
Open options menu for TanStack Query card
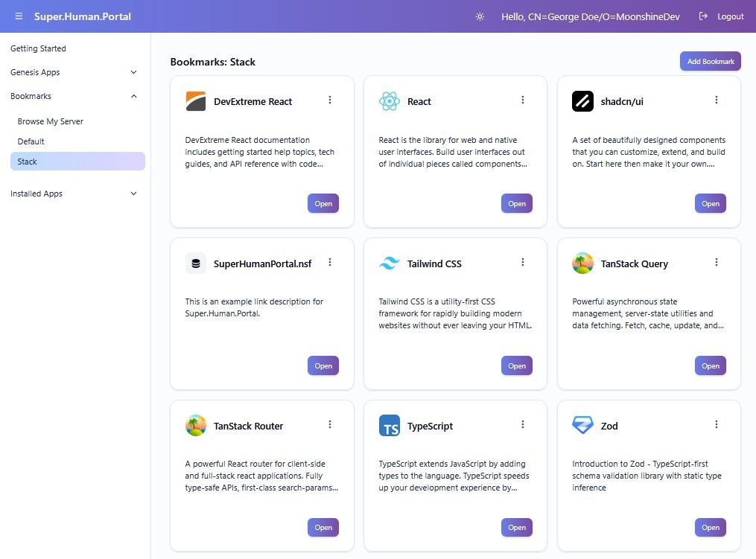(717, 262)
